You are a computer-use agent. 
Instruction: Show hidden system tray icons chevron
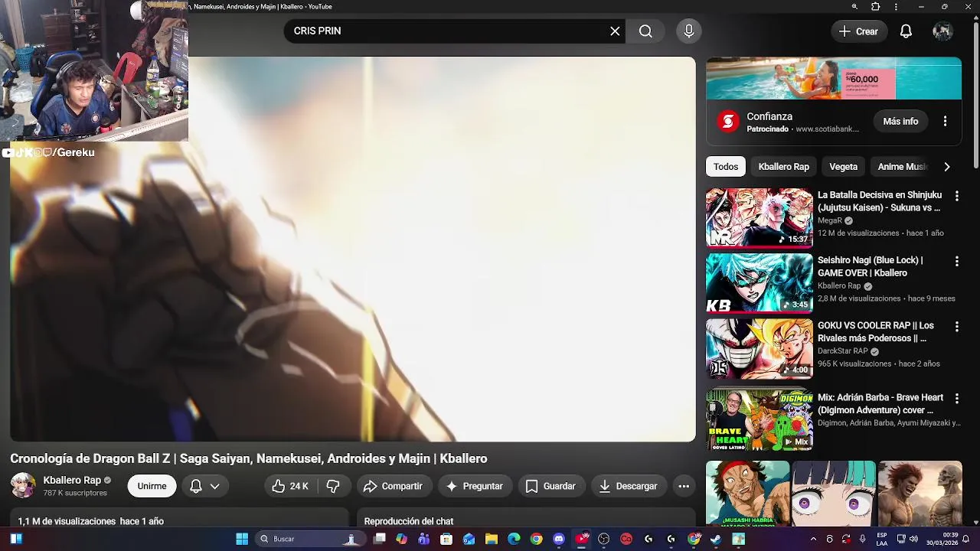tap(813, 539)
